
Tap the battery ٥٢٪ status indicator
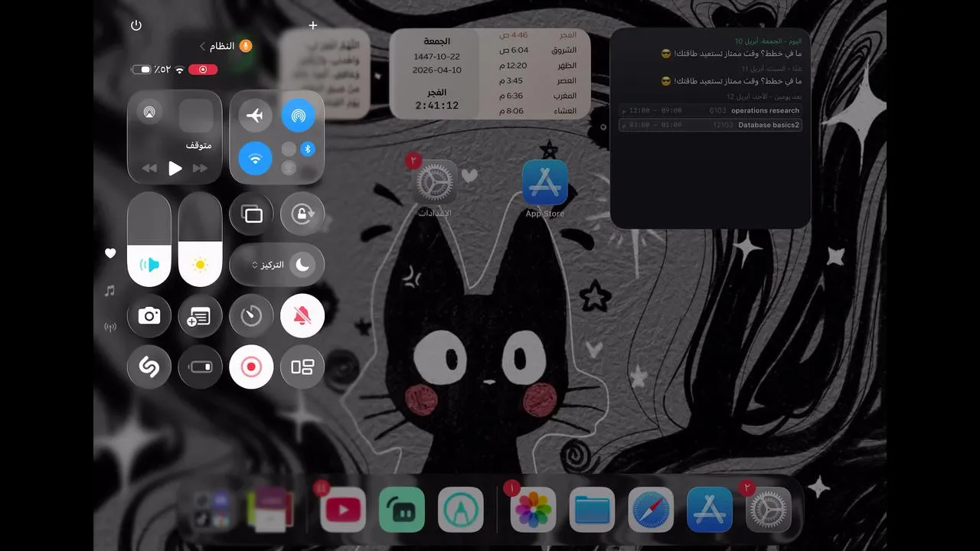tap(152, 70)
